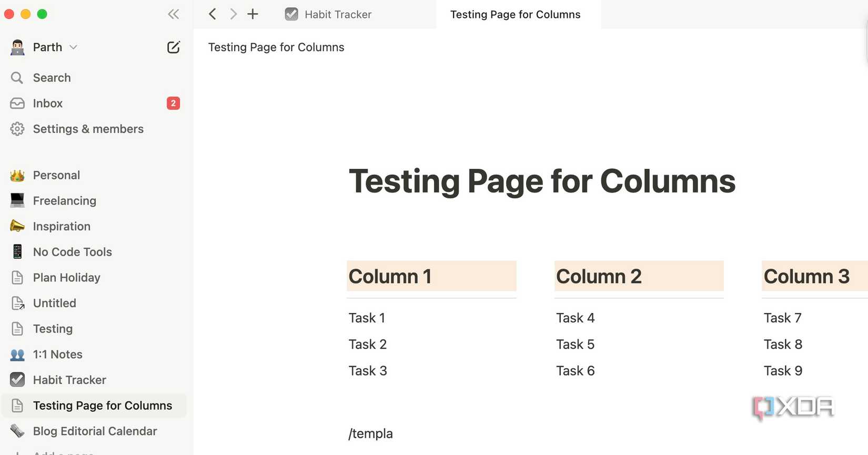This screenshot has height=455, width=868.
Task: Open a new tab with plus icon
Action: pos(253,14)
